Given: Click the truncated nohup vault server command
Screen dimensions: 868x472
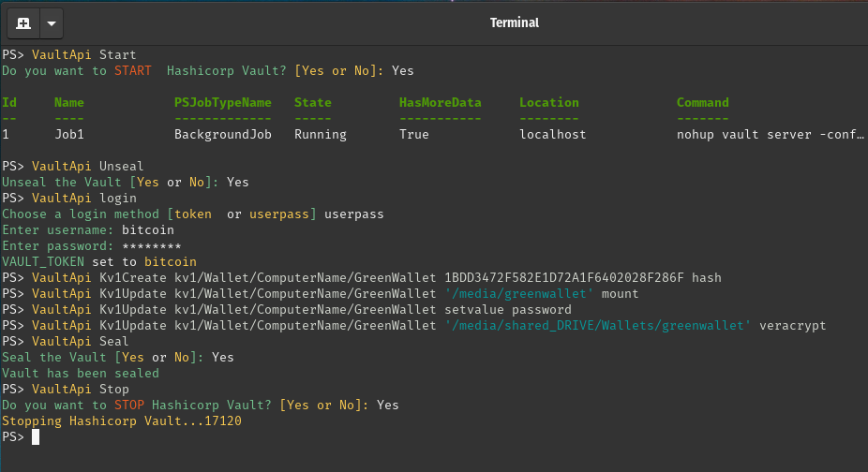Looking at the screenshot, I should pyautogui.click(x=769, y=135).
